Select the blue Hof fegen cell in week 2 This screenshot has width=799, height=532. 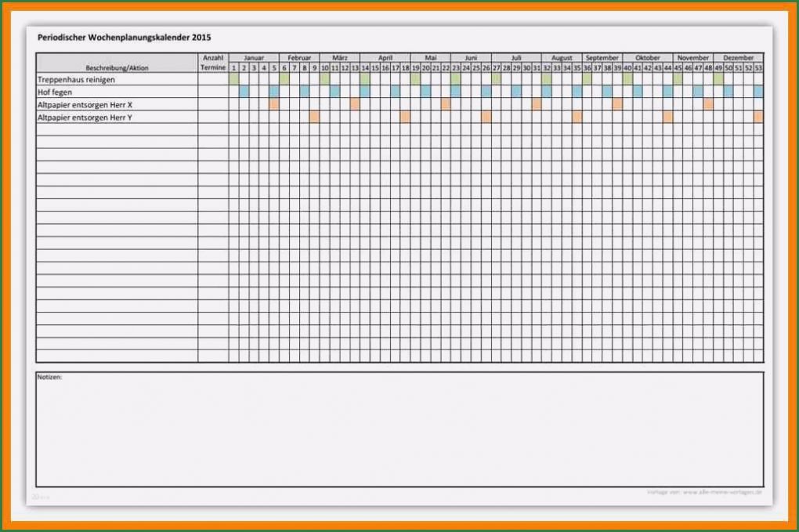coord(244,92)
